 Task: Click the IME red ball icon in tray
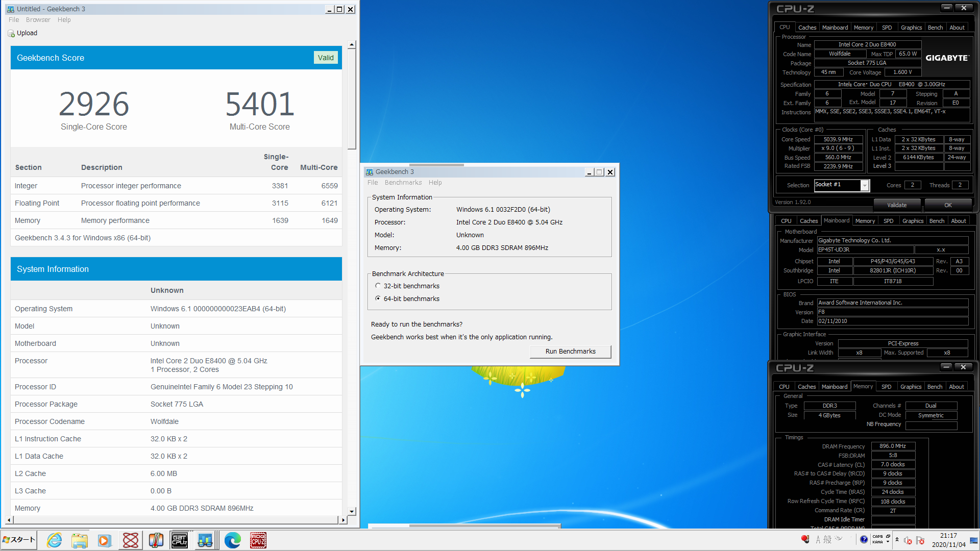click(x=805, y=539)
